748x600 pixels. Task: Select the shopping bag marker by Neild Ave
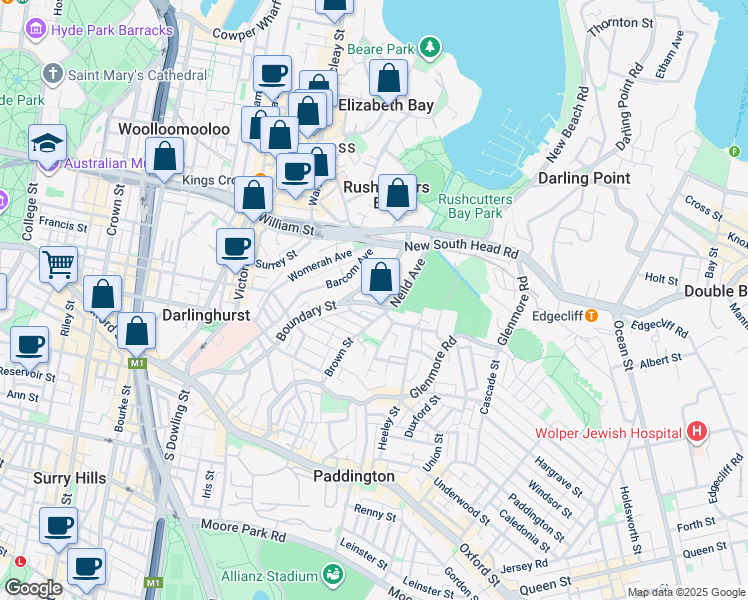click(380, 278)
